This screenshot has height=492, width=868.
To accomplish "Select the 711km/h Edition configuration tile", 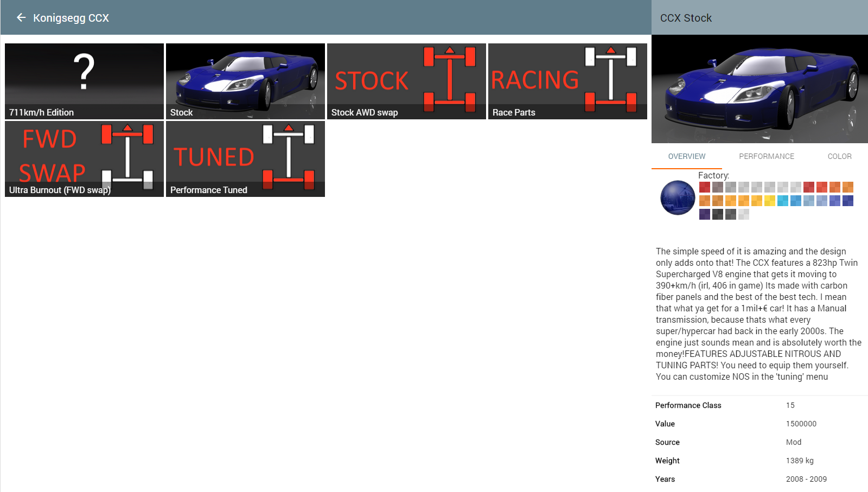I will (84, 81).
